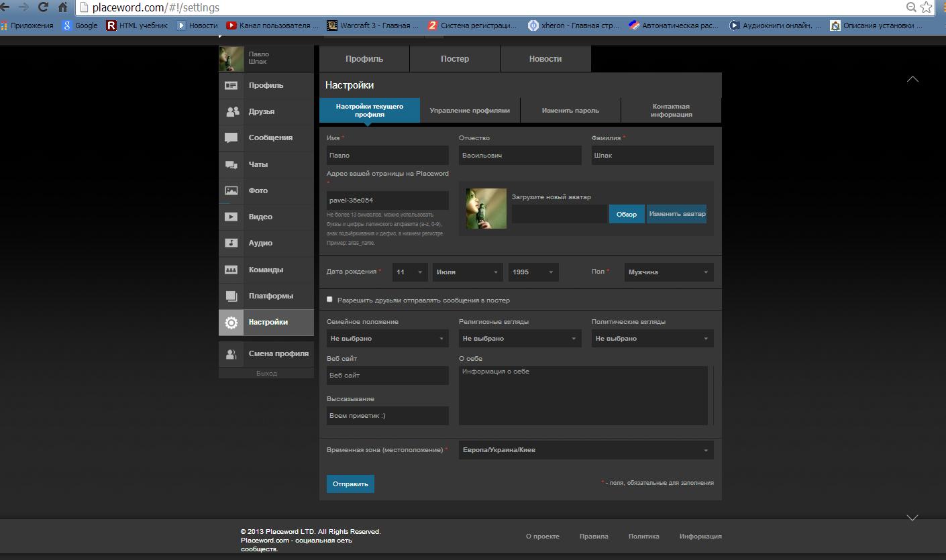
Task: Open the Новости bookmark in bookmarks bar
Action: 197,25
